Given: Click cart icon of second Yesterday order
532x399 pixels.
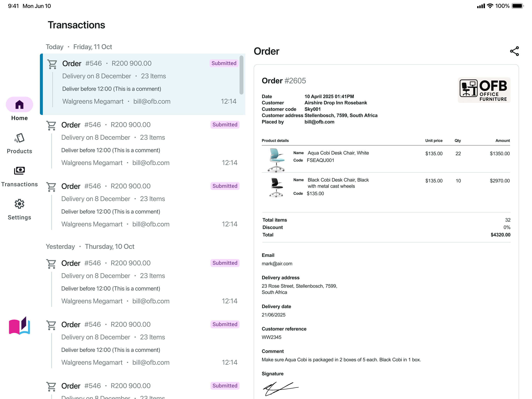Looking at the screenshot, I should point(51,325).
